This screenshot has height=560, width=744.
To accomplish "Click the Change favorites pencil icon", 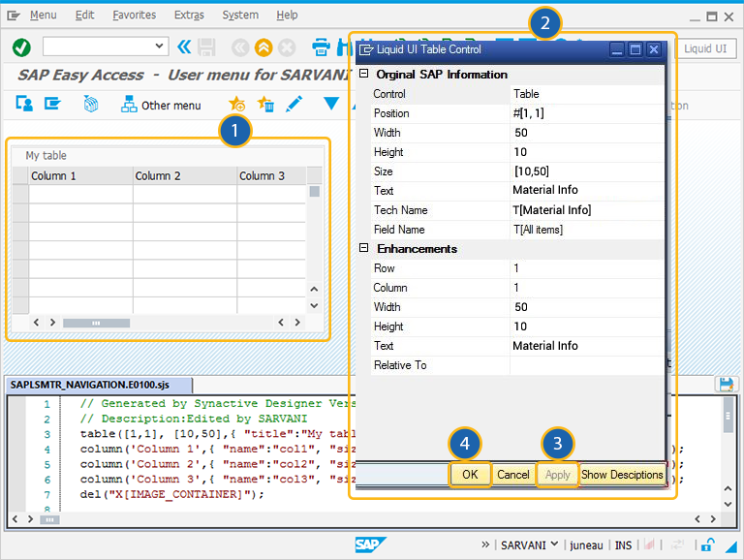I will [x=294, y=104].
